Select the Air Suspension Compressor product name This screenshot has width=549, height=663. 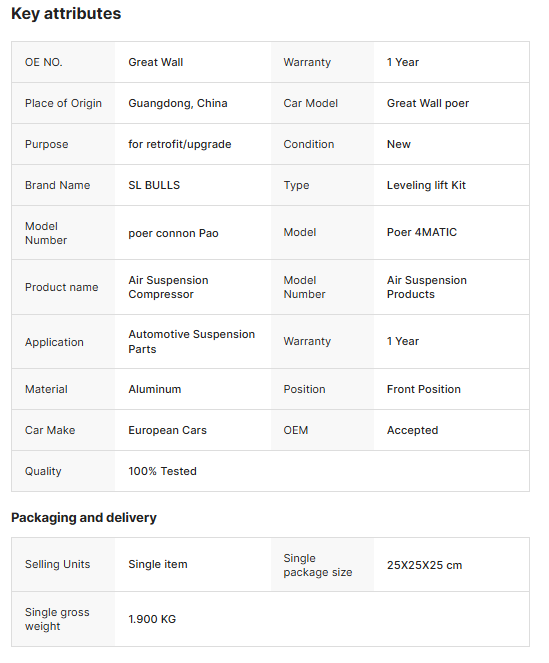point(168,287)
